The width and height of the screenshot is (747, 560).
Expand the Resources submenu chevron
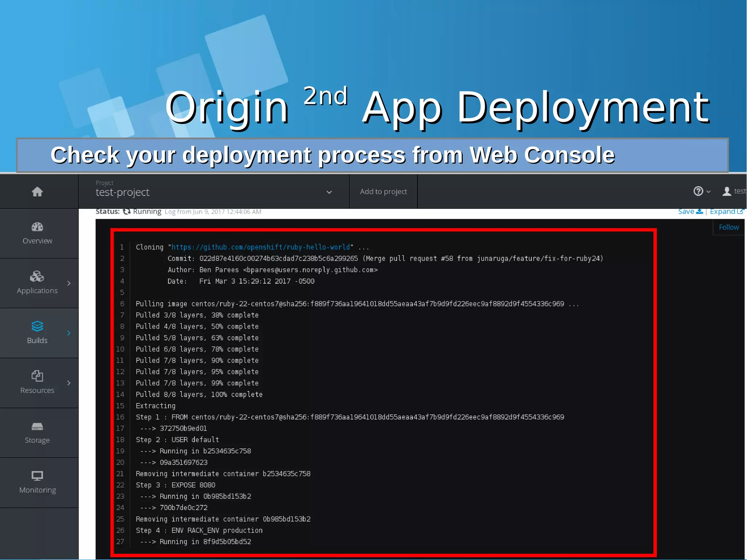click(x=69, y=383)
